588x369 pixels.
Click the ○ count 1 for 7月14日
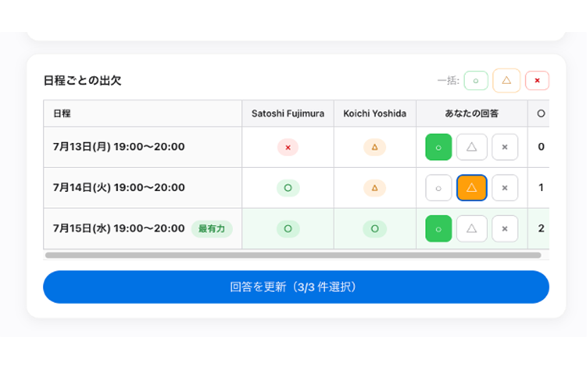[541, 188]
